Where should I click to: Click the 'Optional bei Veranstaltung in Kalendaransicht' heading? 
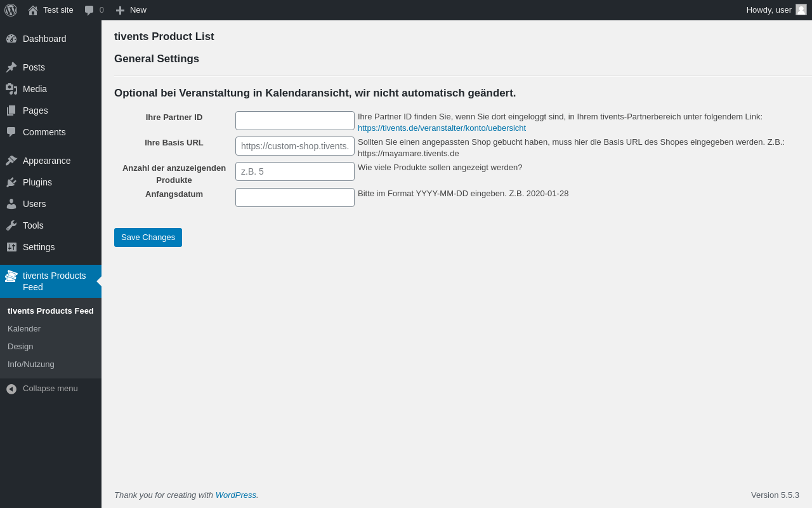point(315,93)
